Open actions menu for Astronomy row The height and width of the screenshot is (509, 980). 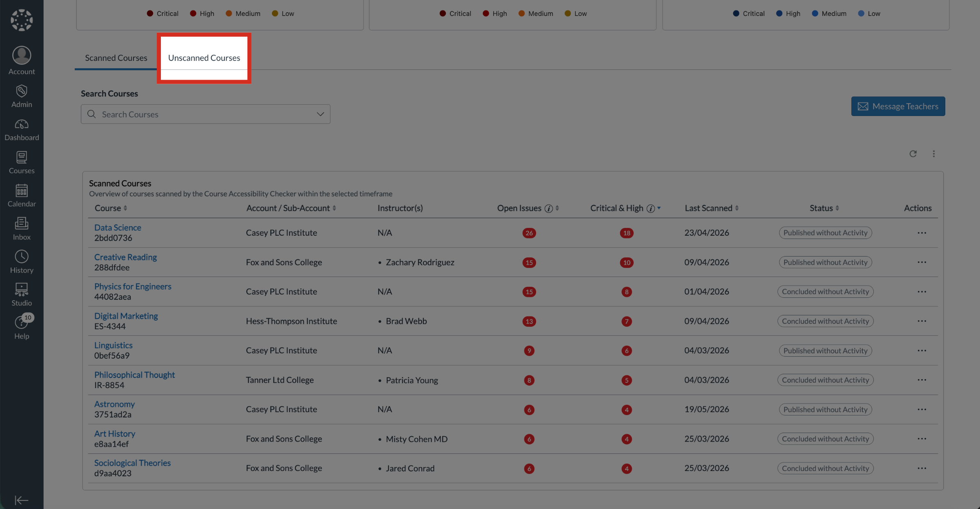922,409
